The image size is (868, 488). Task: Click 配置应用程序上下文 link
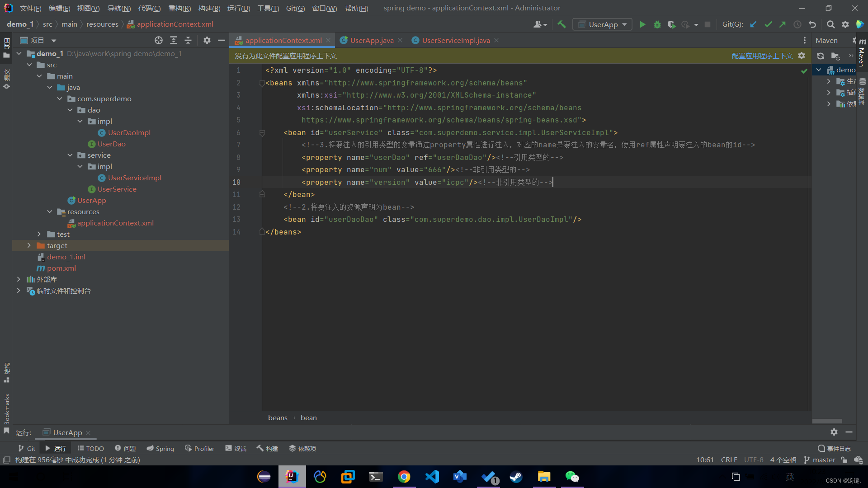(762, 56)
